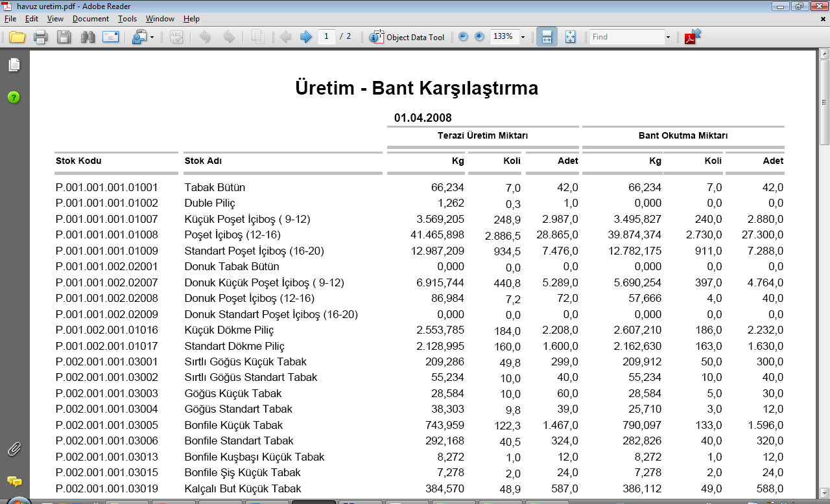Click the 'Stok Kodu' column header
The width and height of the screenshot is (830, 504).
click(78, 161)
